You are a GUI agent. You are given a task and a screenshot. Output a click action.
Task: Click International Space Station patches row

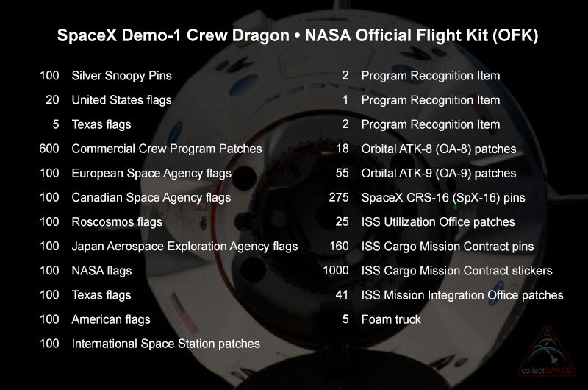[165, 344]
